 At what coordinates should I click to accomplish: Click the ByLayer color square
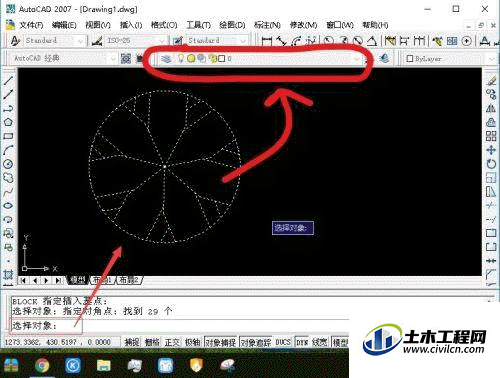(410, 59)
